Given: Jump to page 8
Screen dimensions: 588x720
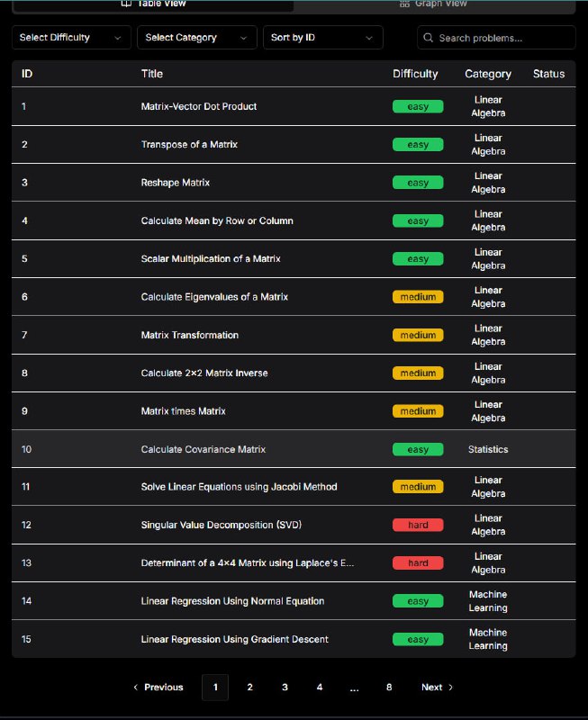Looking at the screenshot, I should [x=389, y=688].
